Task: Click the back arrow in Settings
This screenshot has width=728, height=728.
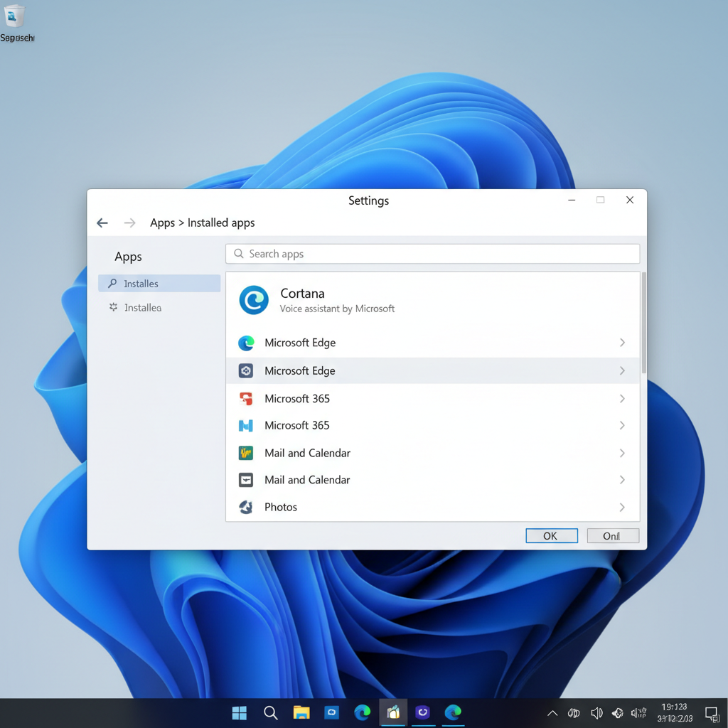Action: pyautogui.click(x=102, y=223)
